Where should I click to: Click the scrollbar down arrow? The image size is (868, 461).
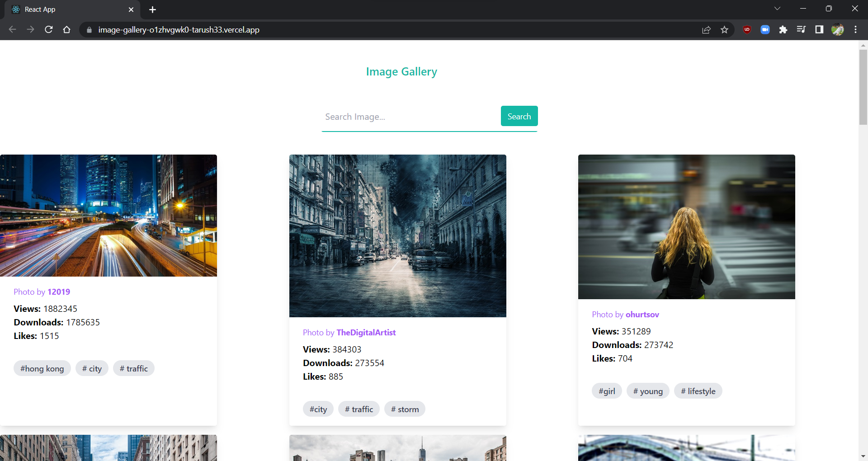coord(863,456)
